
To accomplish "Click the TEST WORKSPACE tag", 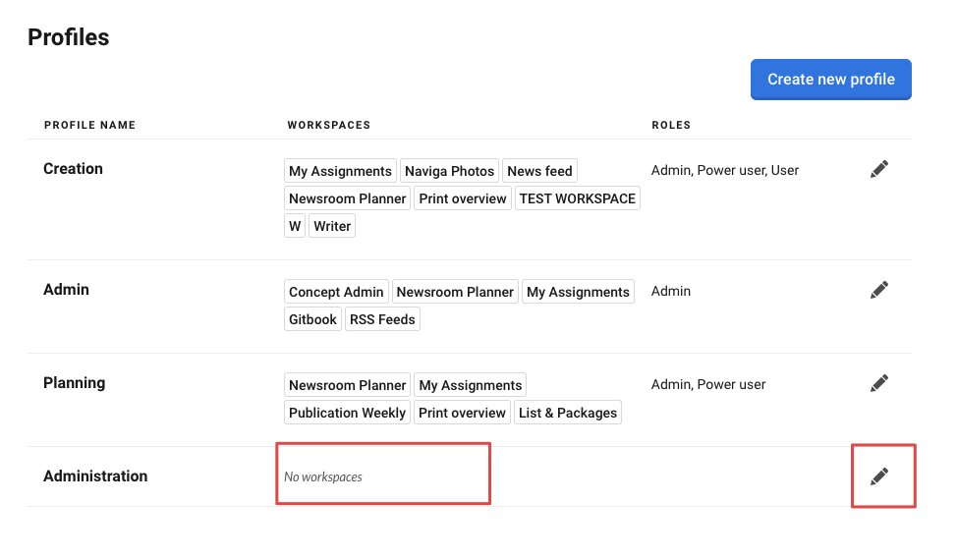I will pyautogui.click(x=578, y=198).
